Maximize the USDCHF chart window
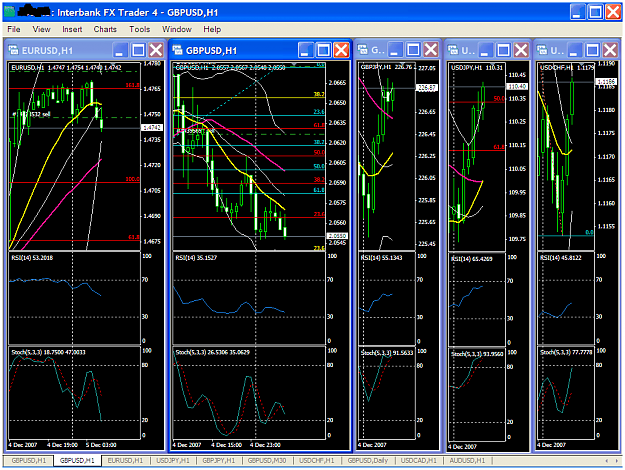This screenshot has width=625, height=470. coord(593,50)
